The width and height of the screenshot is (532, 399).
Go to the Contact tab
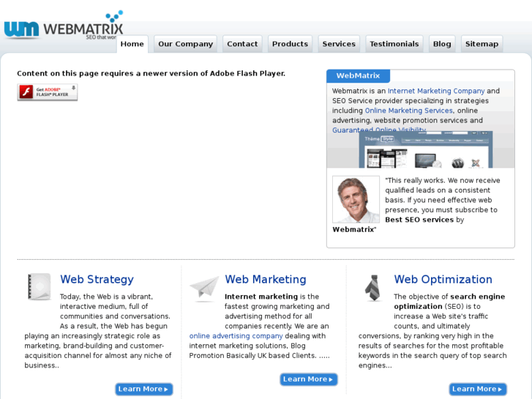[x=242, y=44]
